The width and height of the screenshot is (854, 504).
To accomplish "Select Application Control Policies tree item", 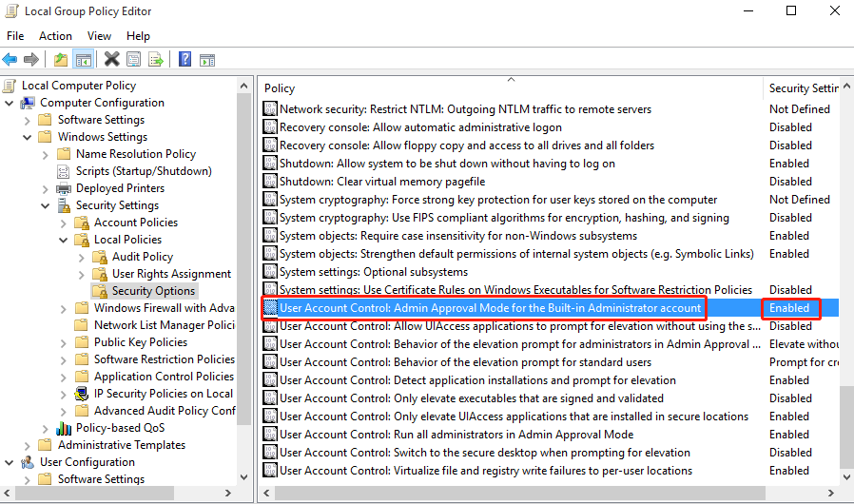I will tap(164, 377).
